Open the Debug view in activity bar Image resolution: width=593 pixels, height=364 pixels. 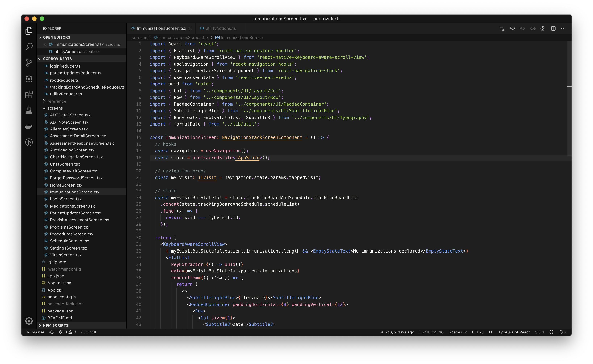pyautogui.click(x=29, y=79)
